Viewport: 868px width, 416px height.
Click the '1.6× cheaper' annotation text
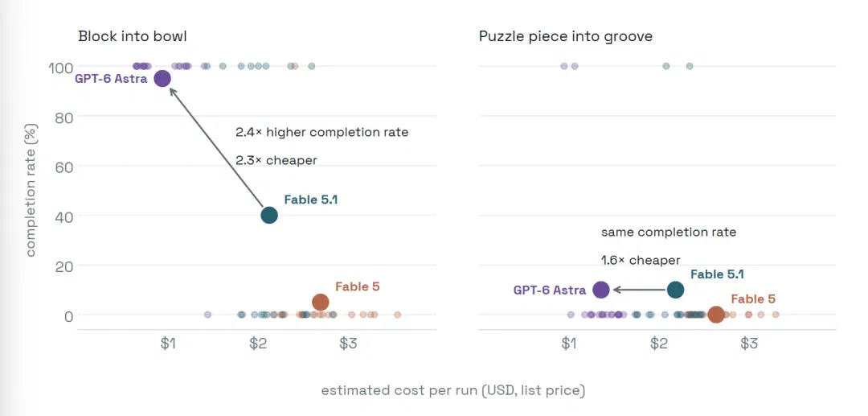[x=641, y=261]
